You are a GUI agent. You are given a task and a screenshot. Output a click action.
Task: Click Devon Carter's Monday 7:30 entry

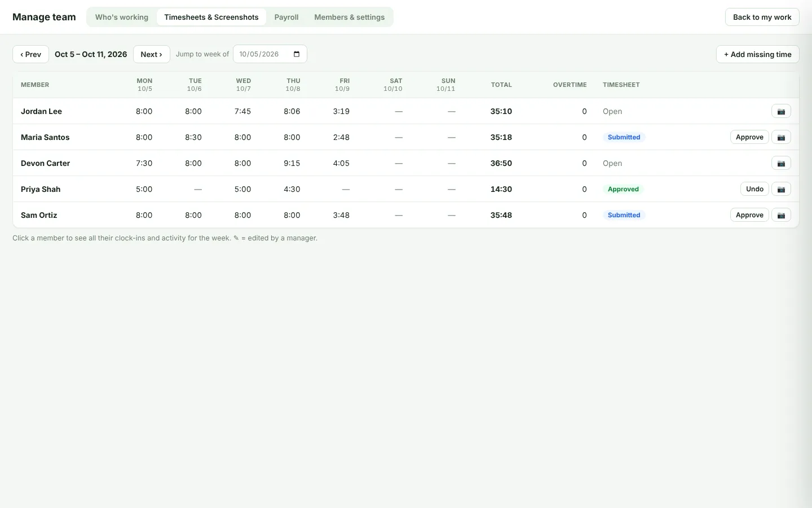coord(144,163)
